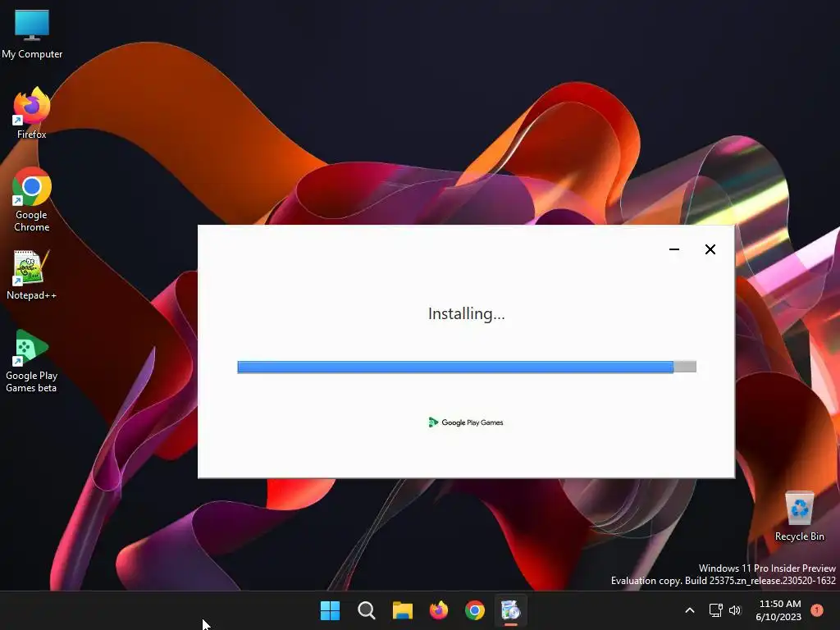
Task: Open the notification bell badge
Action: coord(817,610)
